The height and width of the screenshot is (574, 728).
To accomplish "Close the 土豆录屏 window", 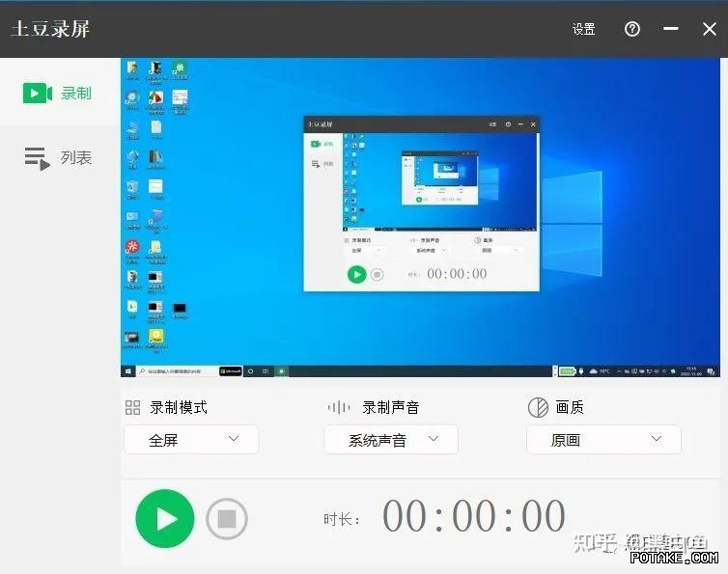I will coord(709,29).
